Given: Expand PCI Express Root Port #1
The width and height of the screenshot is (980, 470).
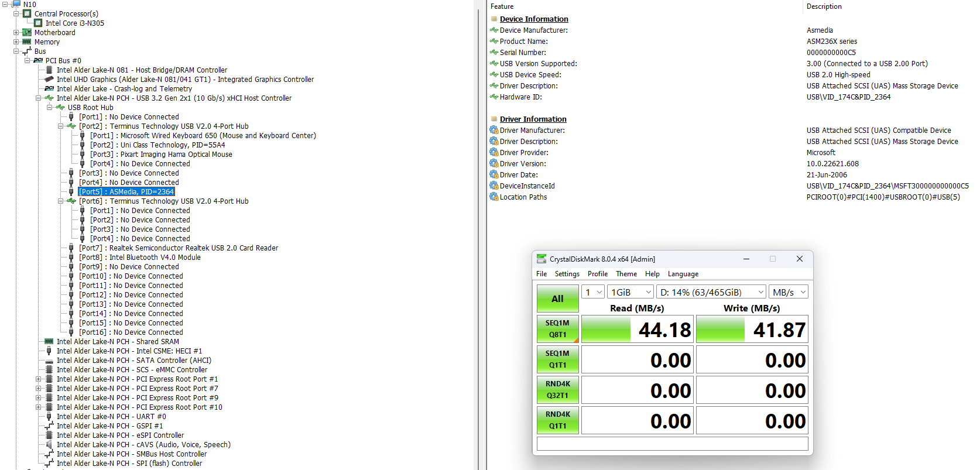Looking at the screenshot, I should [x=39, y=379].
